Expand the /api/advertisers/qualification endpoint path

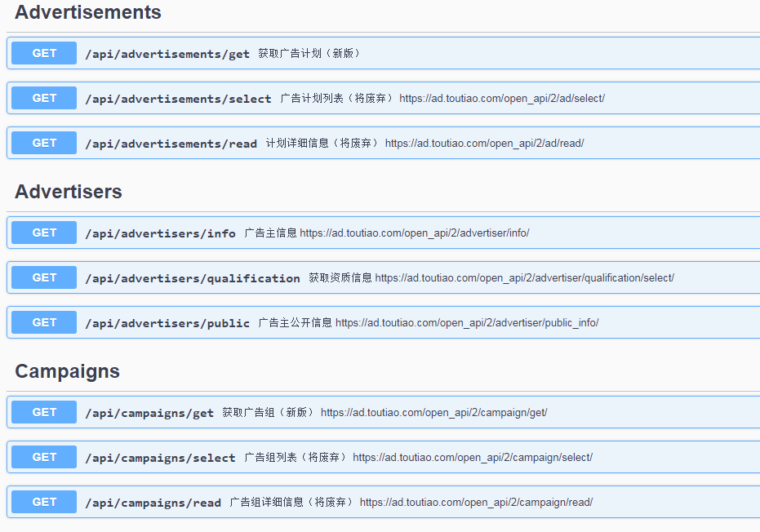(193, 278)
